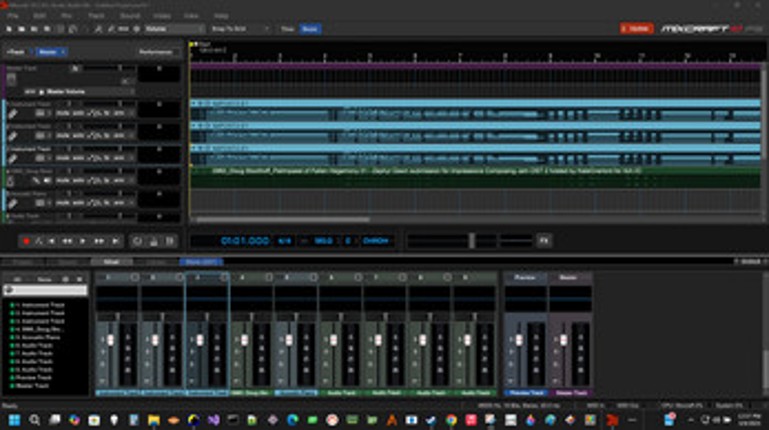Click the +Track button

(16, 51)
